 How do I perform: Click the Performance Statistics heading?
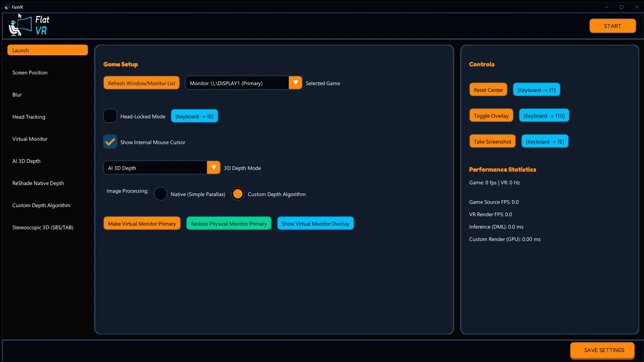(503, 169)
